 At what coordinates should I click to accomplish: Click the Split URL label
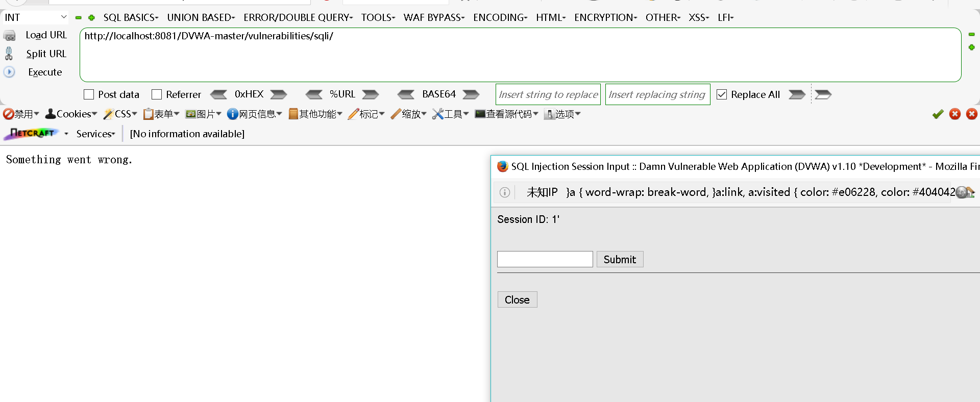(x=46, y=54)
